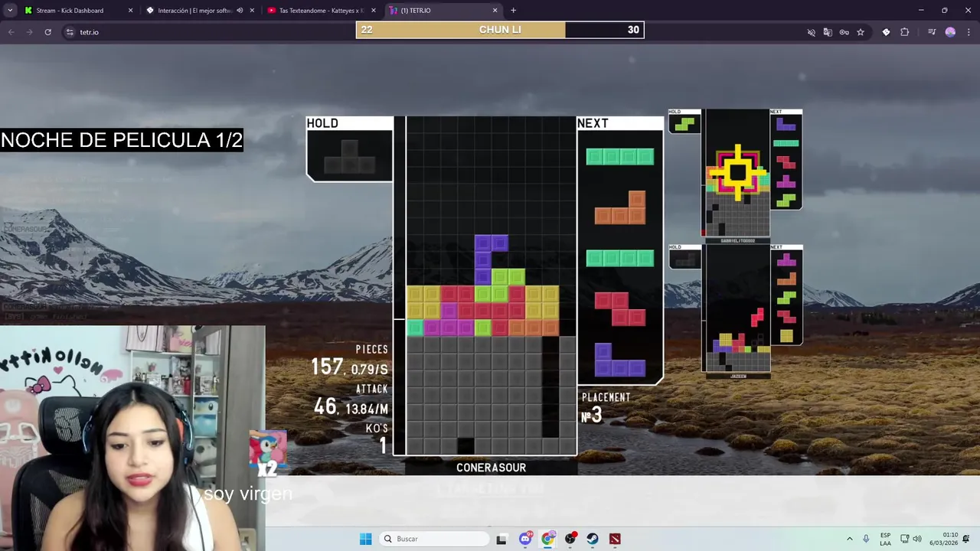Click the ATTACK 46 counter
Image resolution: width=980 pixels, height=551 pixels.
point(351,401)
